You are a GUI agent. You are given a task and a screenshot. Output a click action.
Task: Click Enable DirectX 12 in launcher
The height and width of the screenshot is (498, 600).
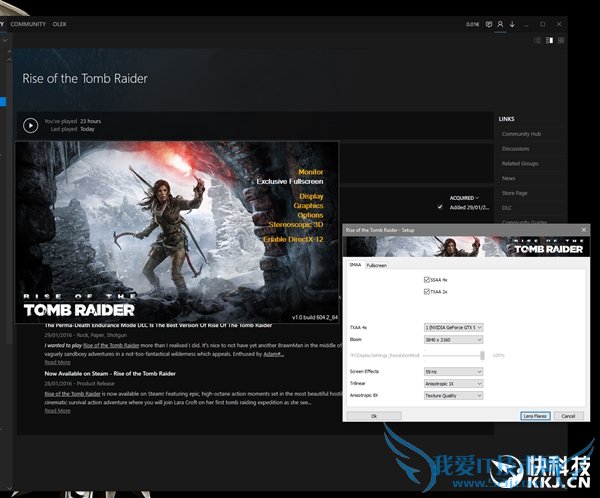coord(293,239)
